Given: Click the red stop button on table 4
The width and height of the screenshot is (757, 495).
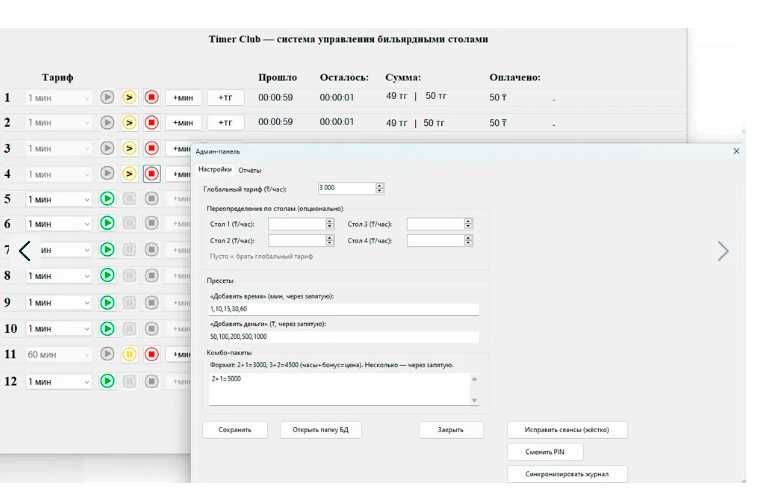Looking at the screenshot, I should pyautogui.click(x=152, y=173).
